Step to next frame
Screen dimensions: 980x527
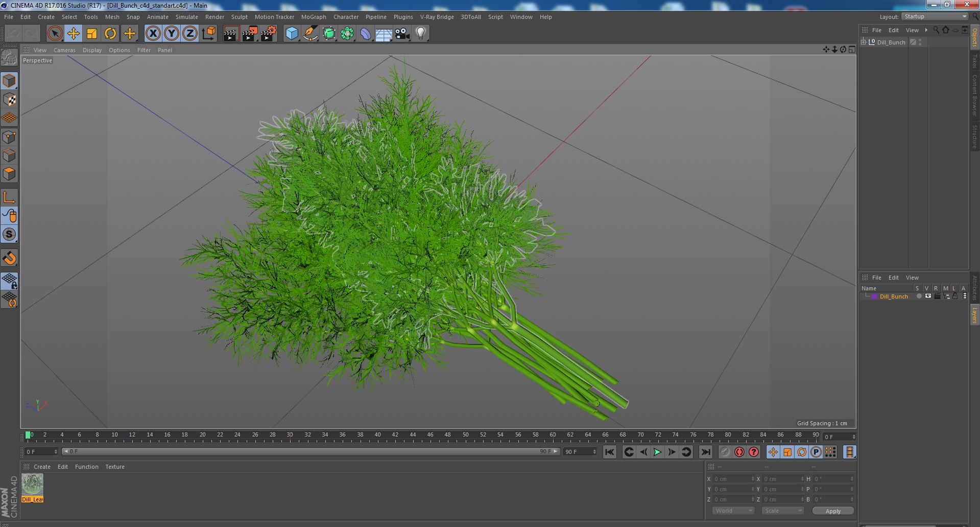(672, 452)
